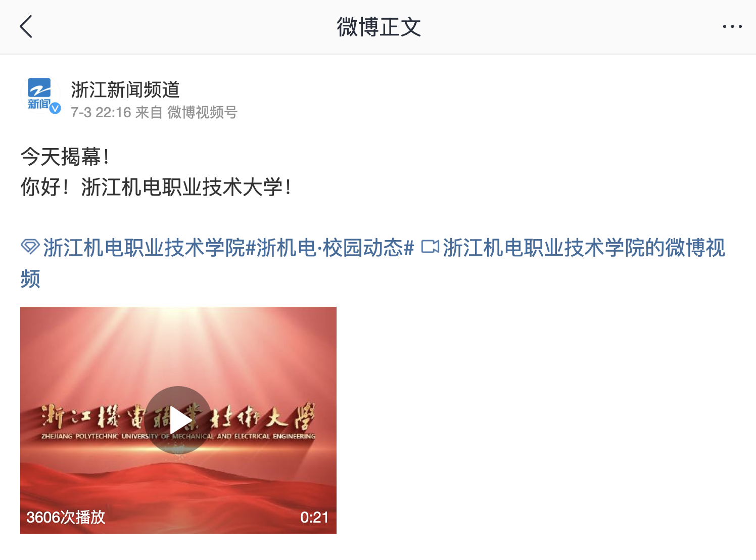Click the 7-3 22:16 post timestamp
Screen dimensions: 756x560
point(101,112)
